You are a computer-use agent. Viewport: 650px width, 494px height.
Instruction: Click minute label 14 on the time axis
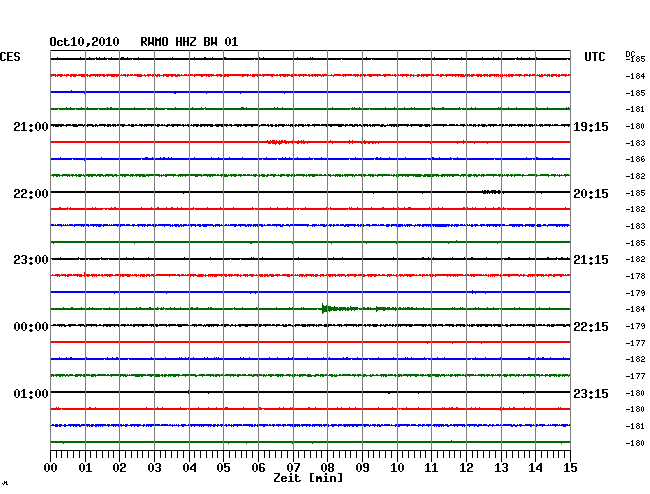point(536,467)
